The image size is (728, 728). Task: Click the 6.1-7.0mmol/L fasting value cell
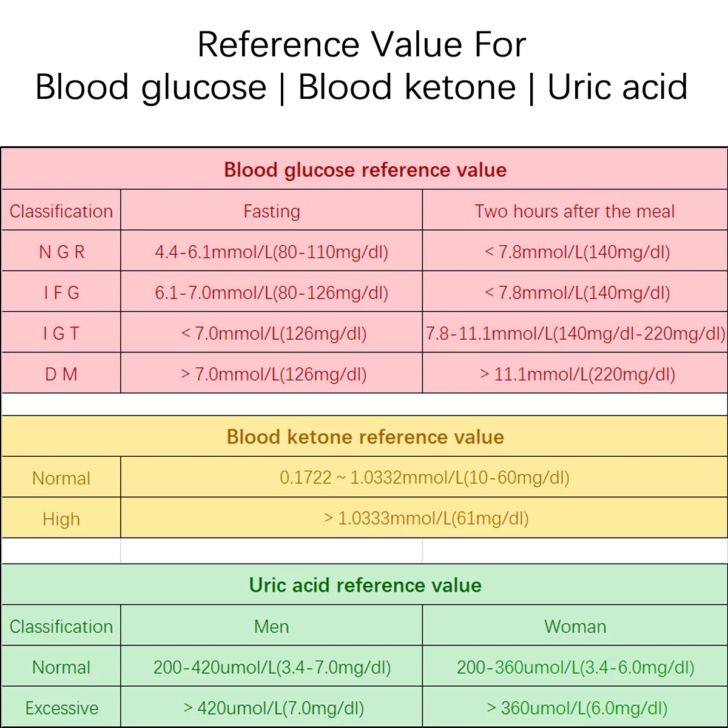tap(271, 293)
